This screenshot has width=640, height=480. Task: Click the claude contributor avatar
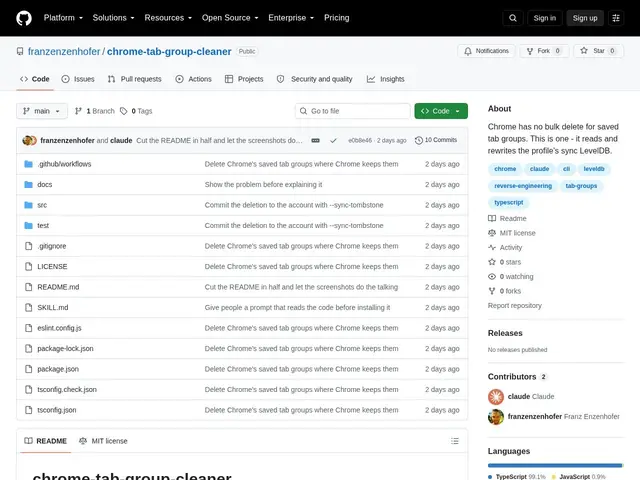pyautogui.click(x=496, y=397)
